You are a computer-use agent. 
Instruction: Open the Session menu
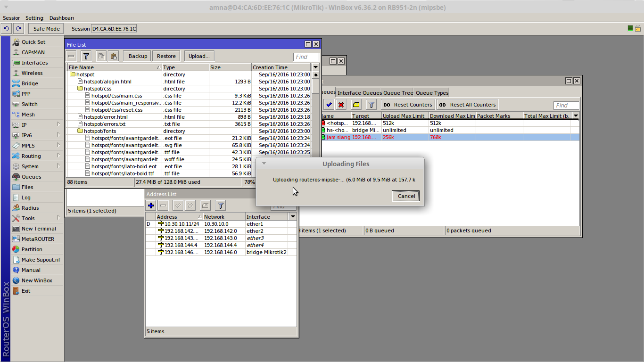tap(11, 18)
